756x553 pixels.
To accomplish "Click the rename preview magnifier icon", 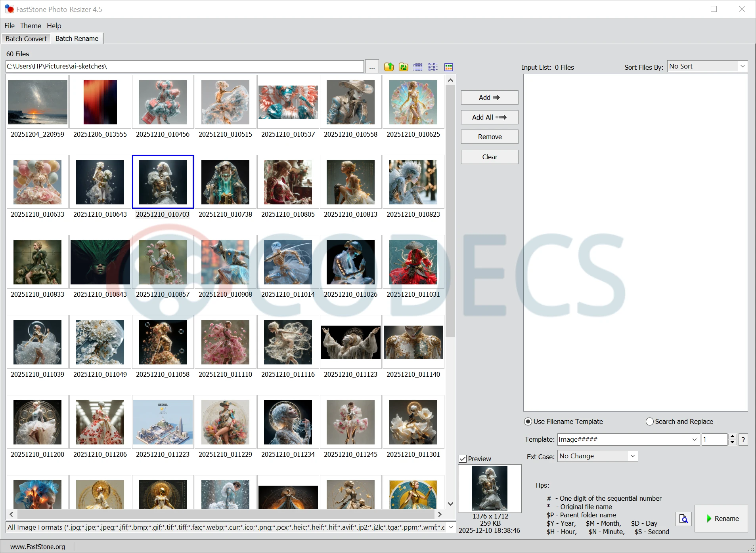I will 683,519.
